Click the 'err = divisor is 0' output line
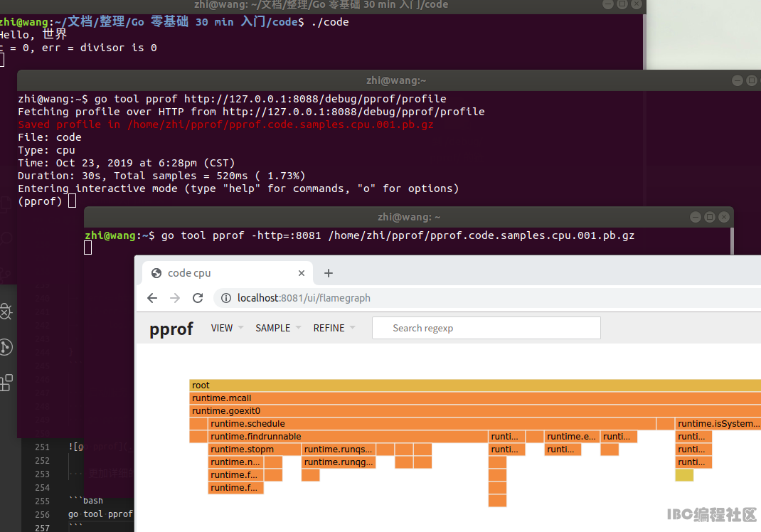761x532 pixels. coord(99,48)
